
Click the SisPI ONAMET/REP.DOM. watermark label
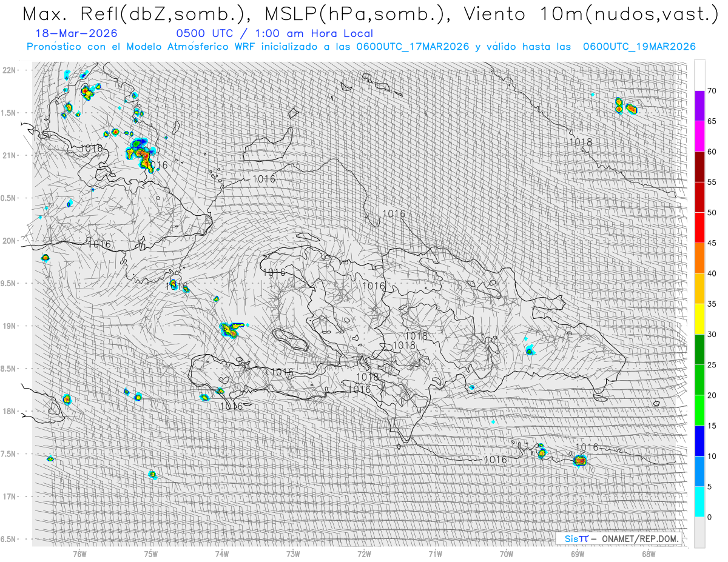tap(621, 538)
